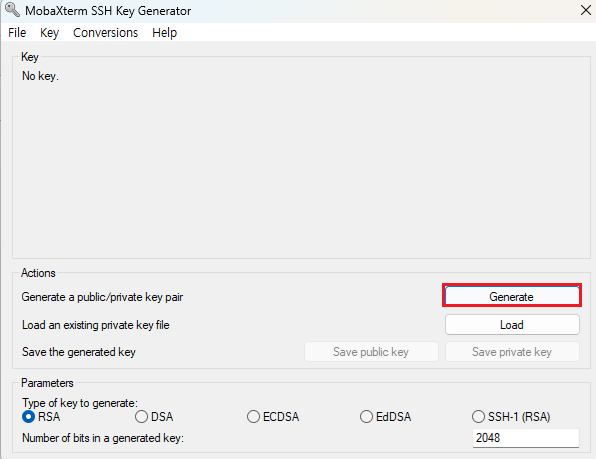Click 'Type of key to generate:' label
Screen dimensions: 596x459
[x=80, y=403]
